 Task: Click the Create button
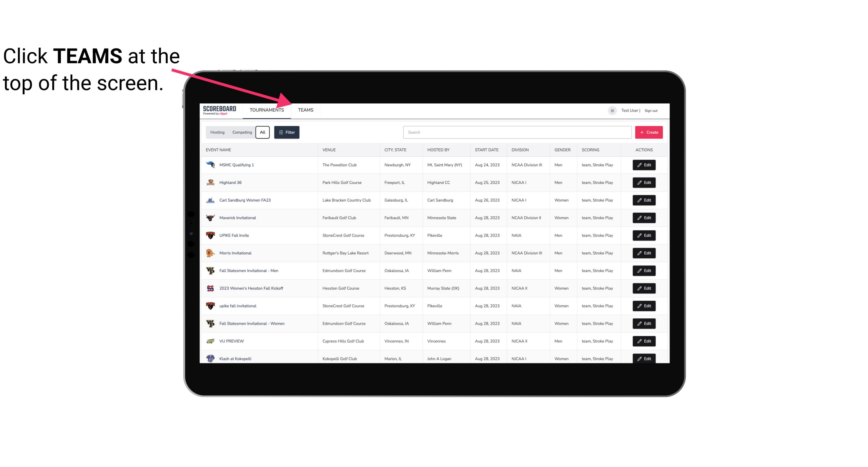(x=649, y=132)
